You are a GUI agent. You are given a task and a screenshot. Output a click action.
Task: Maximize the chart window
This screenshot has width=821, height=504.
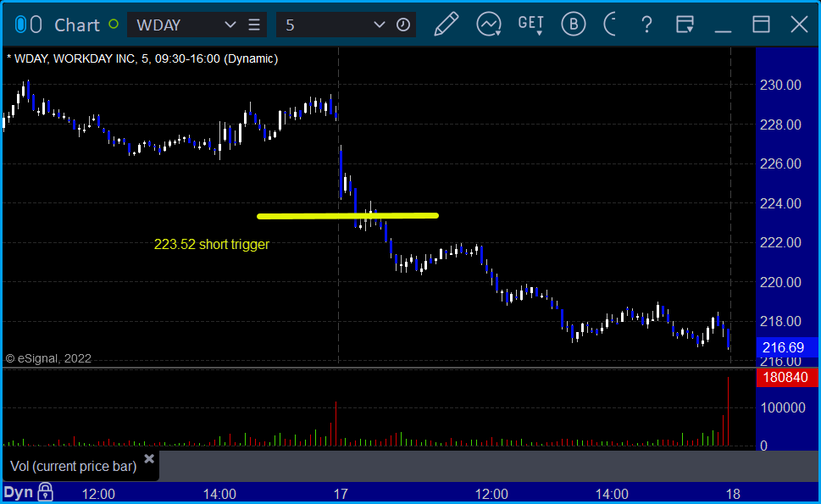coord(761,25)
